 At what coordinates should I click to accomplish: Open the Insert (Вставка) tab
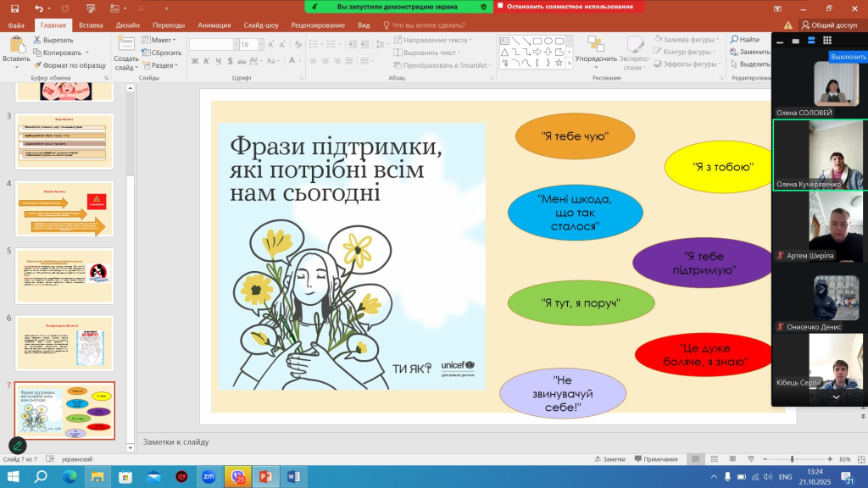coord(91,25)
